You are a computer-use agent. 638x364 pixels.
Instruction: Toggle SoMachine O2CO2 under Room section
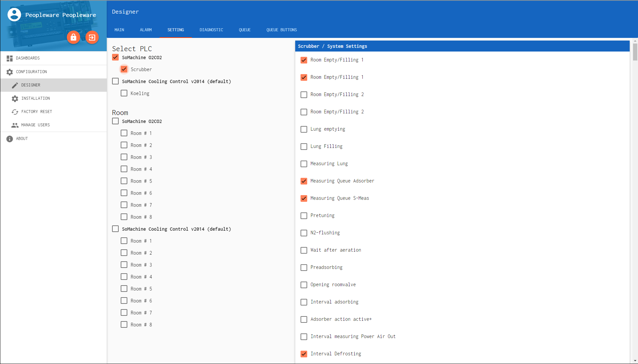tap(115, 121)
